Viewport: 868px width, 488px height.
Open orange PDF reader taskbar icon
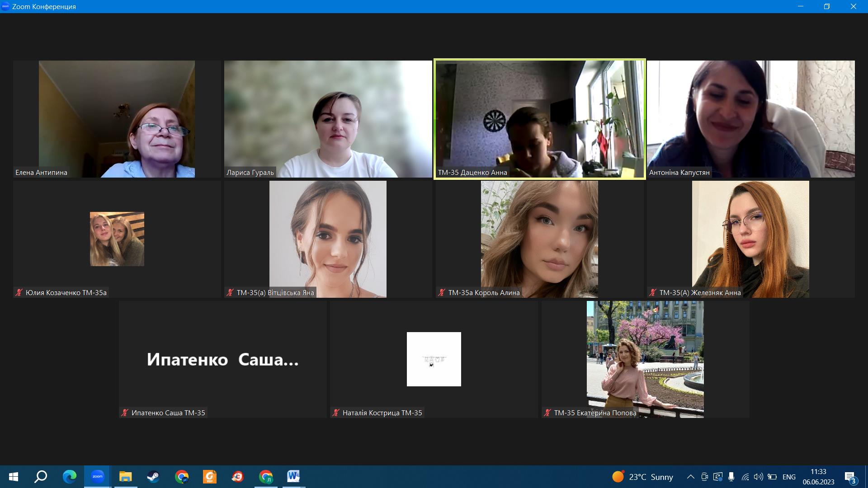click(x=210, y=477)
